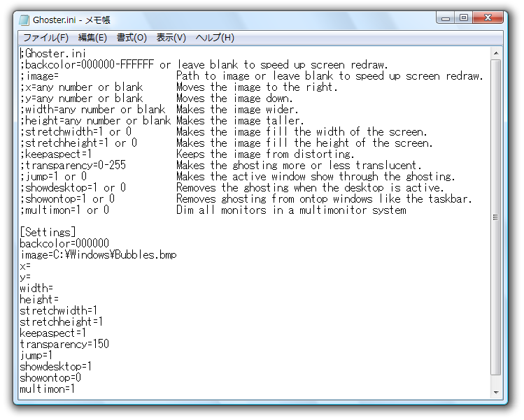The height and width of the screenshot is (420, 524).
Task: Place cursor after 'y=' setting
Action: click(x=31, y=277)
